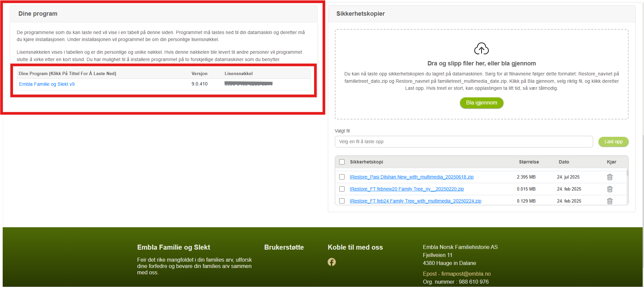644x287 pixels.
Task: Delete the Pasi Dilshan backup via trash icon
Action: point(610,177)
